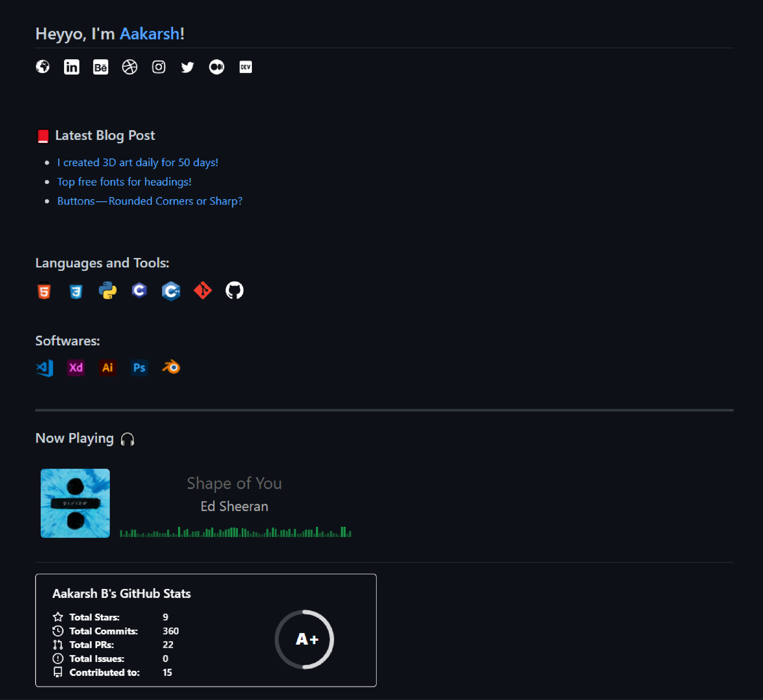Image resolution: width=763 pixels, height=700 pixels.
Task: Click the LinkedIn icon
Action: point(71,67)
